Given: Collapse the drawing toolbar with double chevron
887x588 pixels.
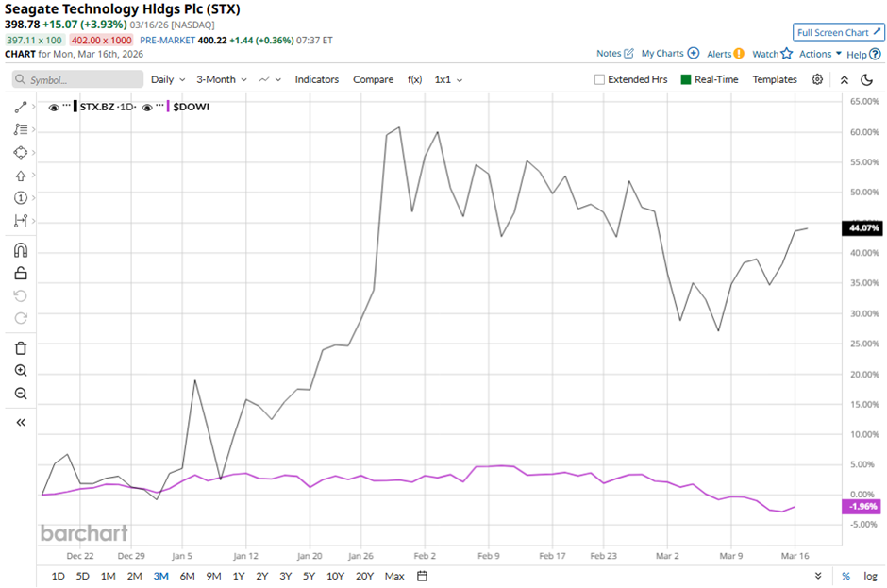Looking at the screenshot, I should 21,422.
